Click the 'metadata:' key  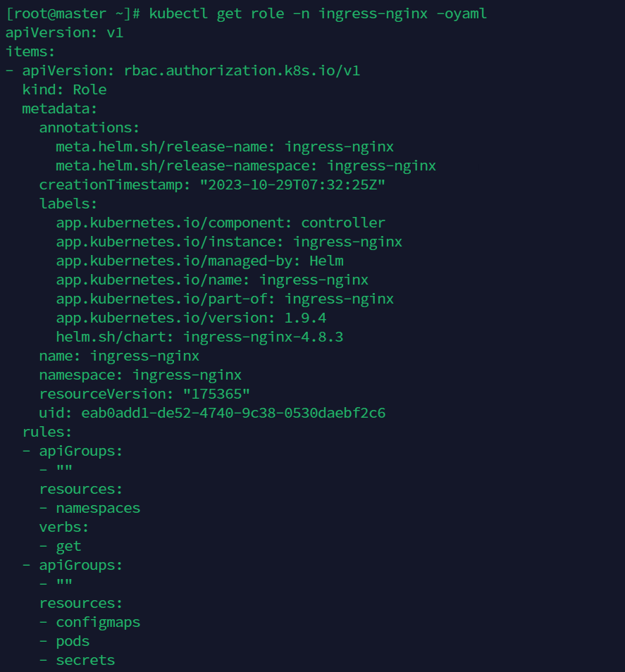coord(59,108)
